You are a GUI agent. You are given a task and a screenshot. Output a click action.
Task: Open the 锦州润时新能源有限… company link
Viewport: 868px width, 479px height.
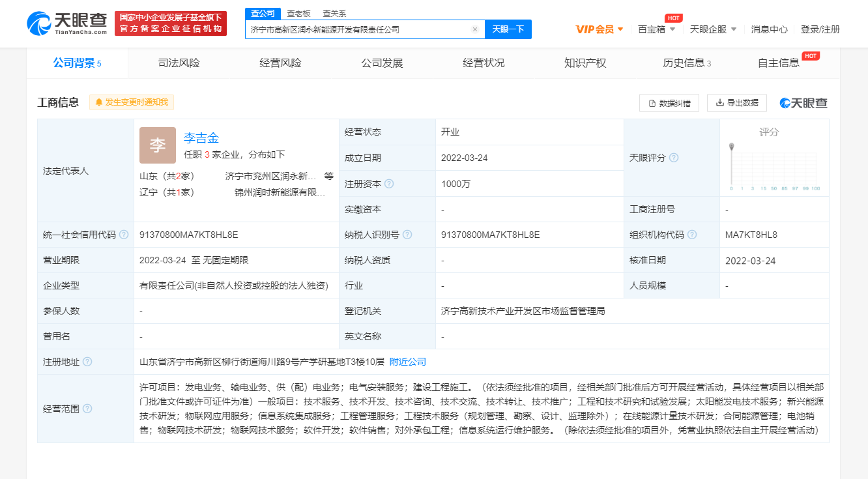coord(280,193)
